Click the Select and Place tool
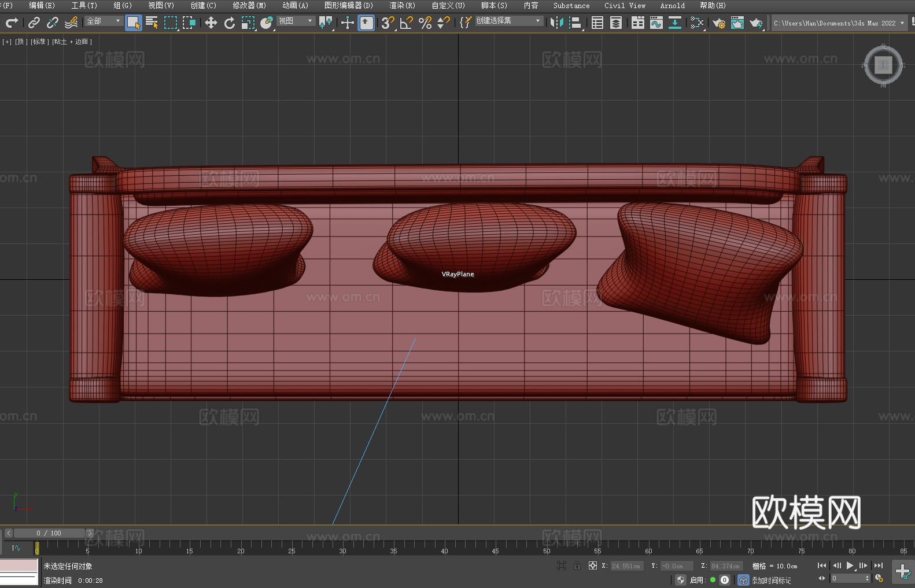Image resolution: width=915 pixels, height=588 pixels. click(x=267, y=23)
